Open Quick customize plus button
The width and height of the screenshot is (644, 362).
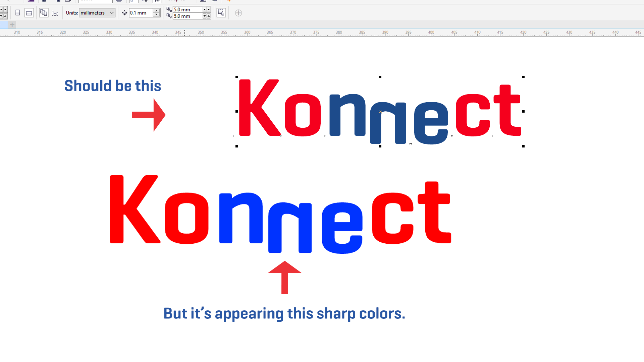point(238,13)
